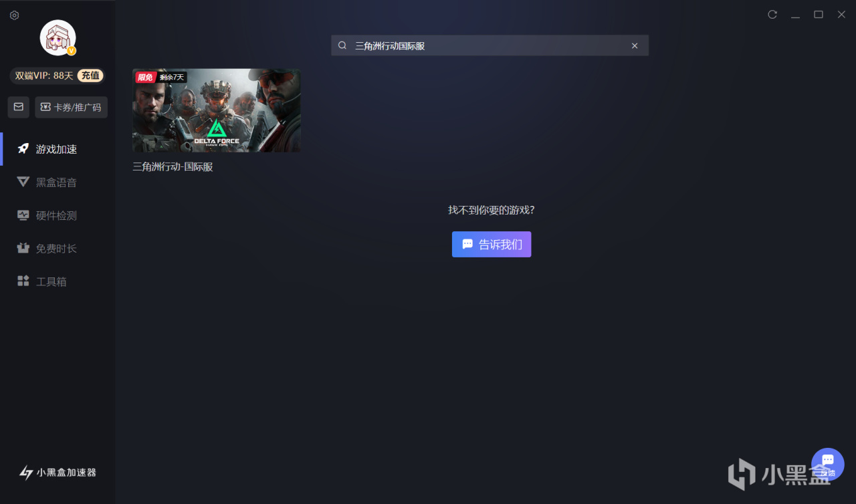Image resolution: width=856 pixels, height=504 pixels.
Task: Click the 双端VIP: 88天 label
Action: (44, 76)
